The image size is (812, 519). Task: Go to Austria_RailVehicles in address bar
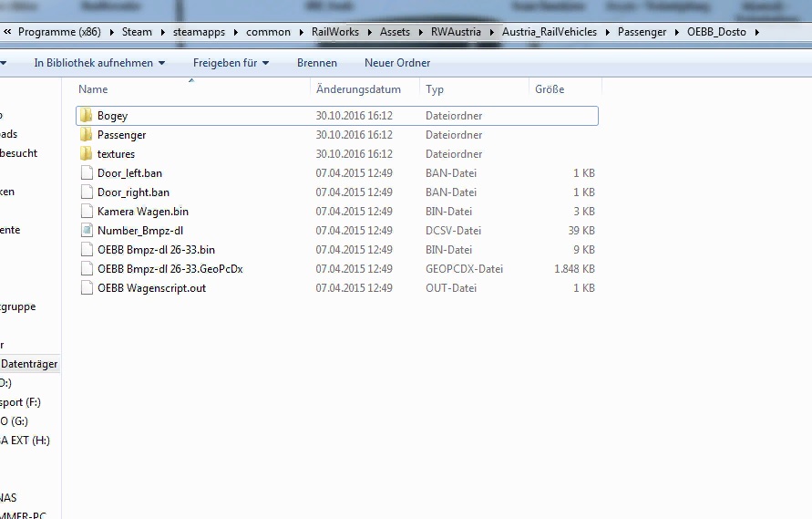coord(549,32)
